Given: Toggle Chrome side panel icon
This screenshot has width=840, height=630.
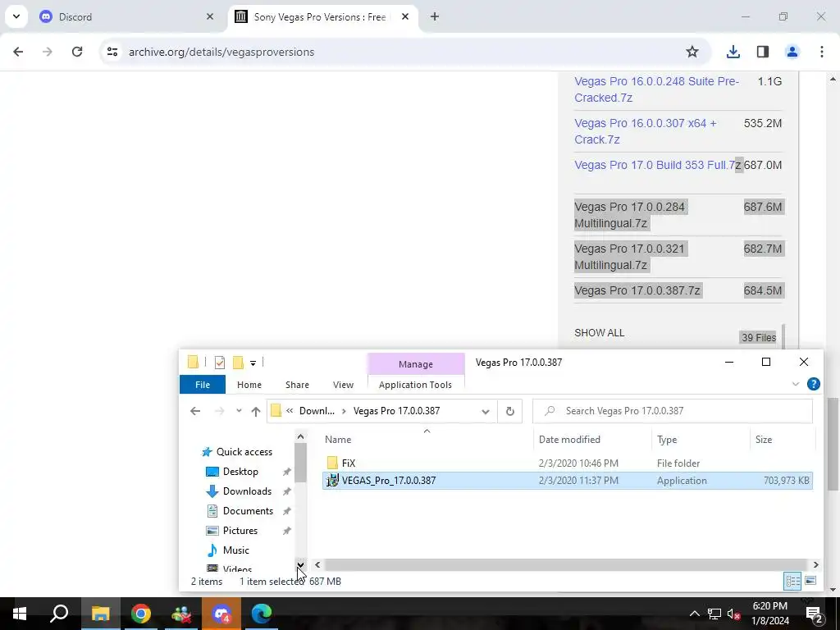Looking at the screenshot, I should click(x=762, y=52).
